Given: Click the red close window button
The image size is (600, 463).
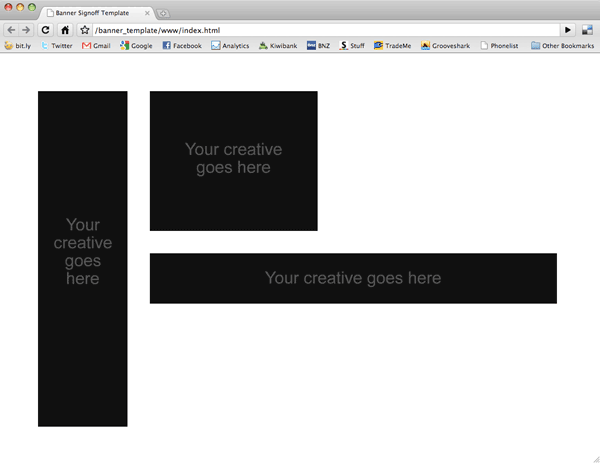Looking at the screenshot, I should pos(8,7).
